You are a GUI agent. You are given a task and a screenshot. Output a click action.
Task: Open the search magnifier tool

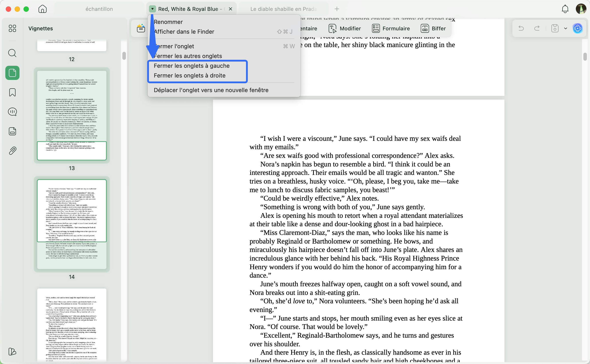[x=12, y=53]
